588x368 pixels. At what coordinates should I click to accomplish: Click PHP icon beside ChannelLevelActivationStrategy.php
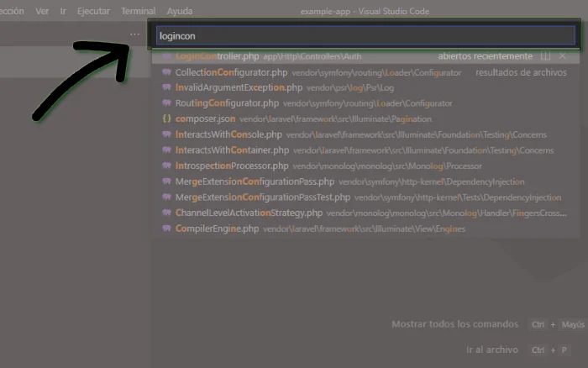pyautogui.click(x=166, y=213)
